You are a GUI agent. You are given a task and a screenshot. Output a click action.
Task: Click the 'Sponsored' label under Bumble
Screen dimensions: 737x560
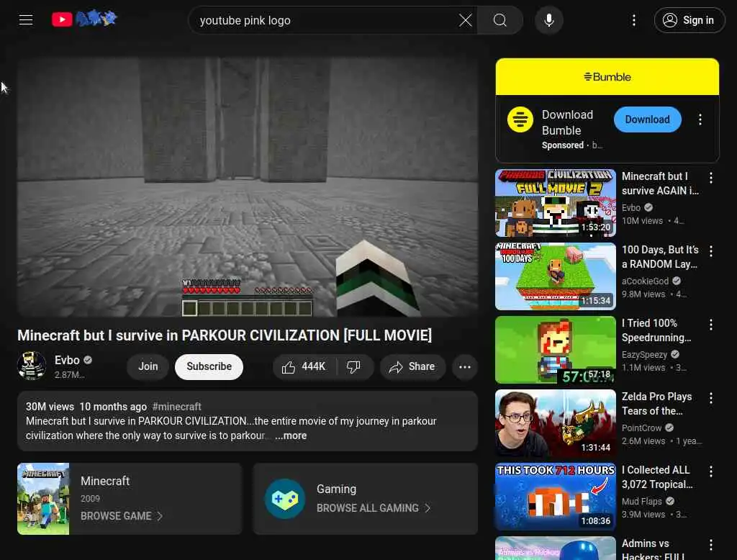tap(563, 145)
